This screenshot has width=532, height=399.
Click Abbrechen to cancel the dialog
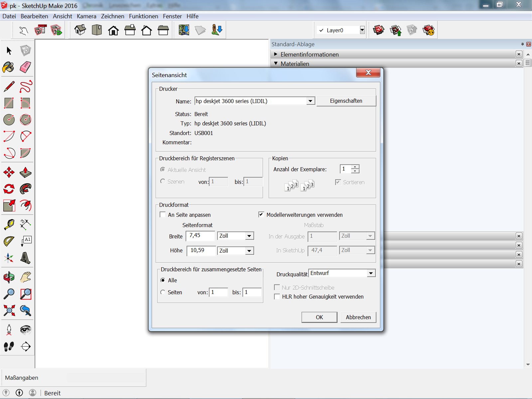pos(358,317)
